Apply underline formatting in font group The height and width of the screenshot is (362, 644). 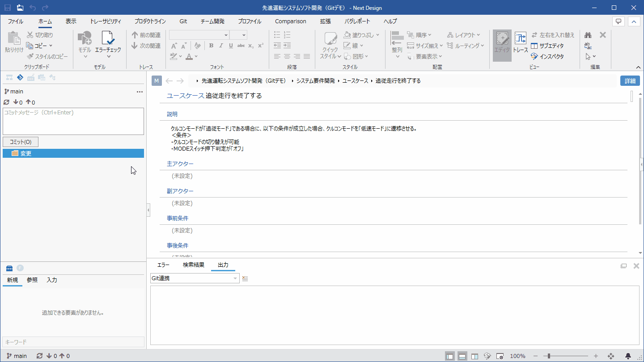coord(231,46)
